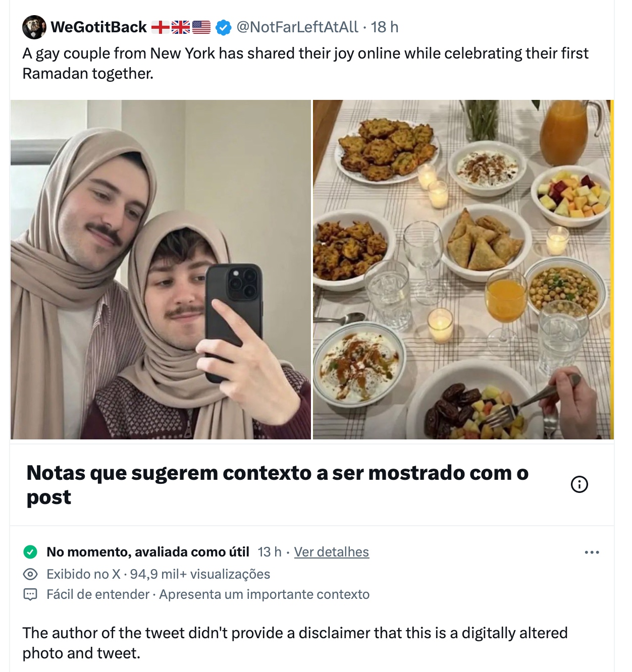Open the WeGotitBack profile avatar
The image size is (632, 672).
coord(34,27)
